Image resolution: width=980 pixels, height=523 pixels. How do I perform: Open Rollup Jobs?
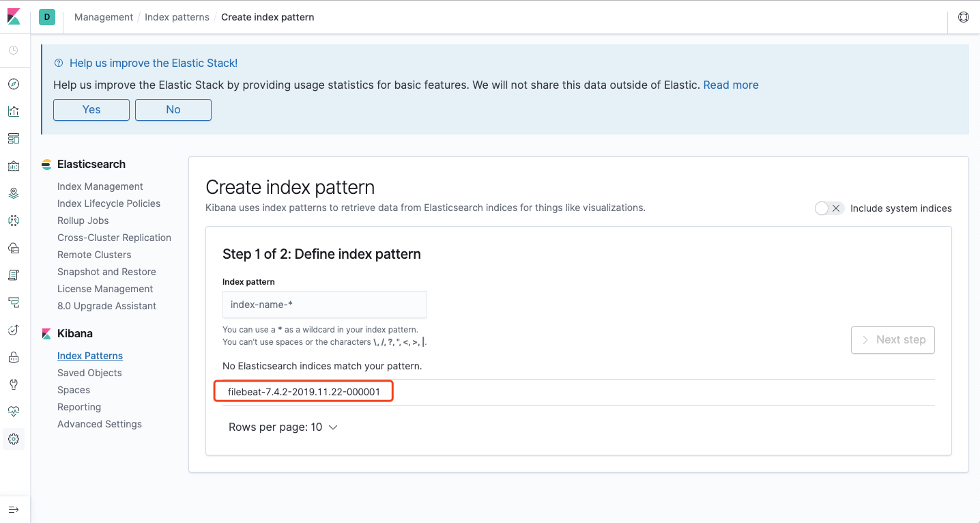click(83, 221)
